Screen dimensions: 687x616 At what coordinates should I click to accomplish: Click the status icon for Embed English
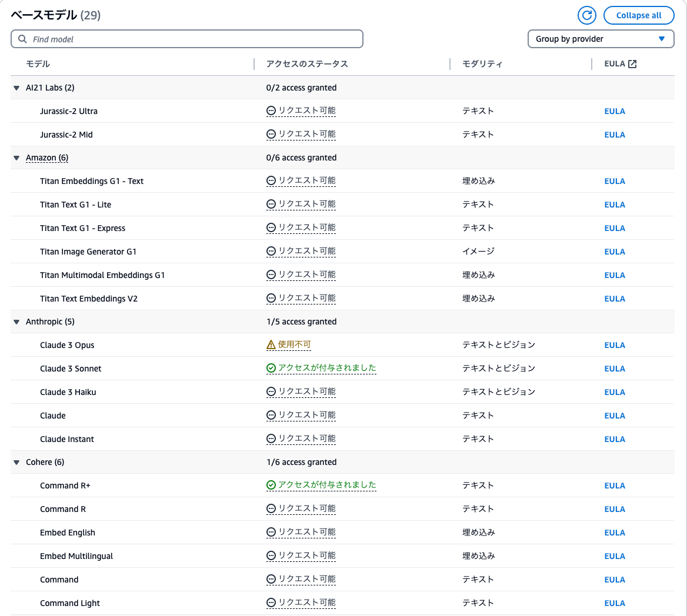tap(271, 533)
